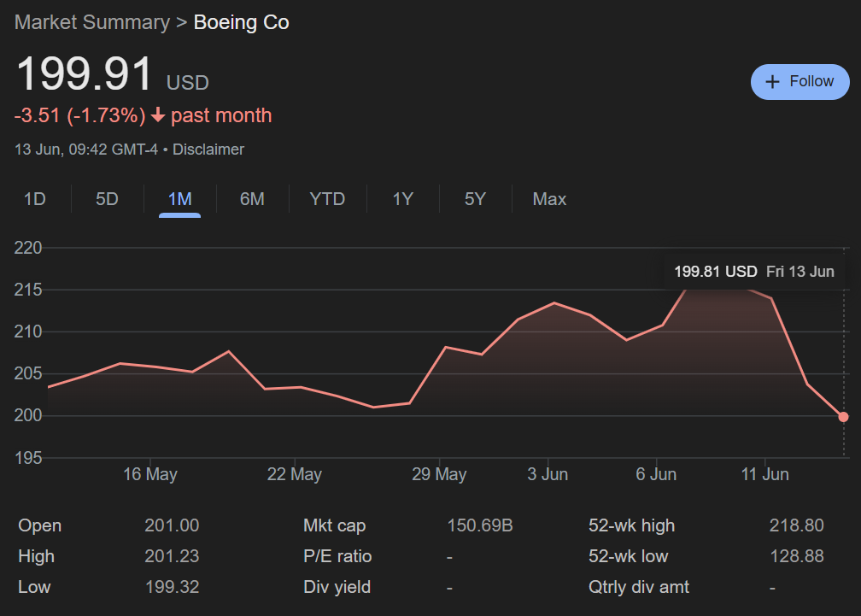Click the Div yield label

pos(337,587)
